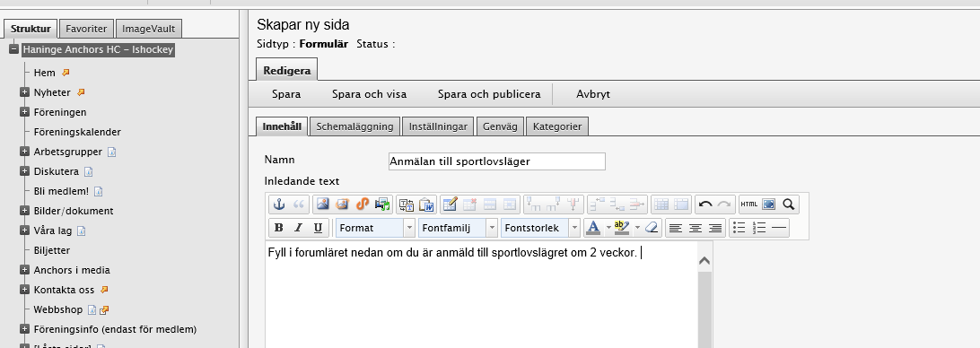Click the greyed redo arrow icon
Screen dimensions: 980x348
[x=724, y=204]
